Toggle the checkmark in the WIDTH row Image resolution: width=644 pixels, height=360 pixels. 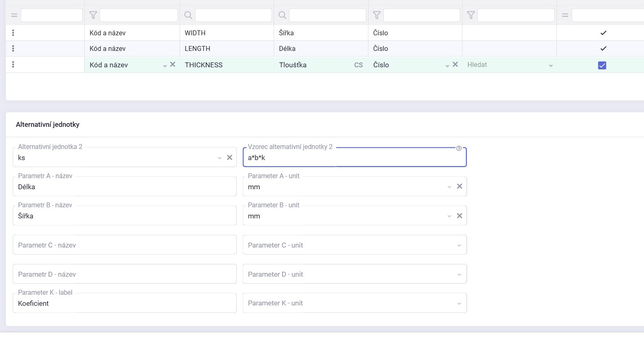(x=603, y=33)
